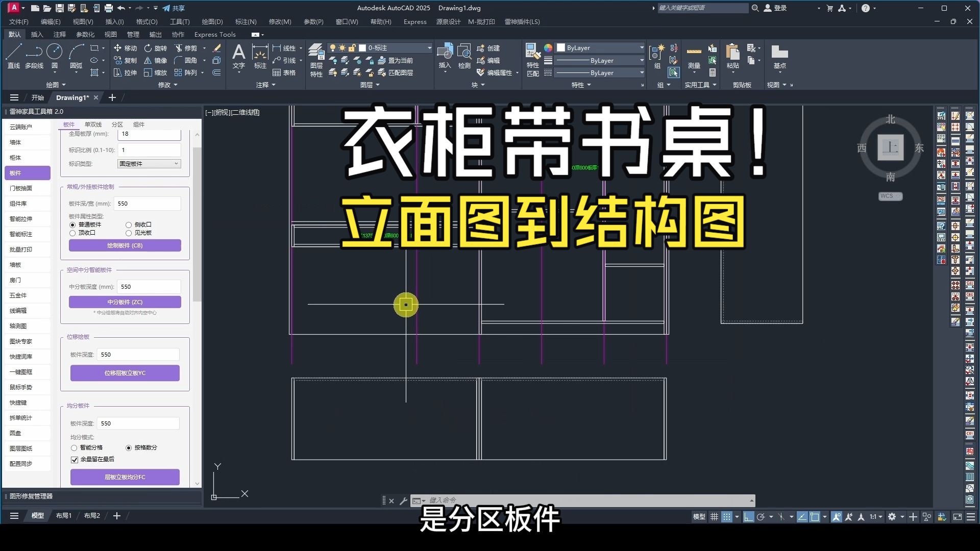Expand the 绘图 ribbon panel
The width and height of the screenshot is (980, 551).
[x=56, y=85]
